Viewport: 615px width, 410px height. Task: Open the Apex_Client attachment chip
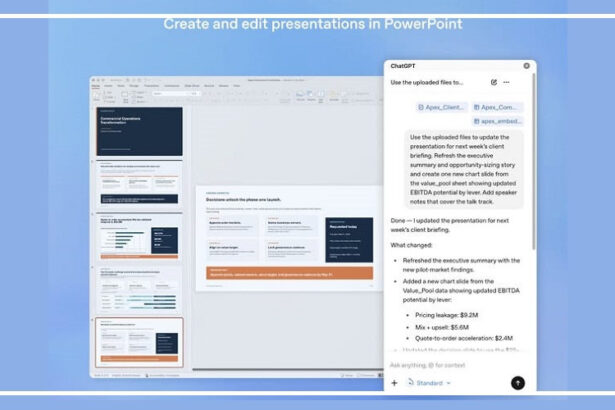[442, 107]
